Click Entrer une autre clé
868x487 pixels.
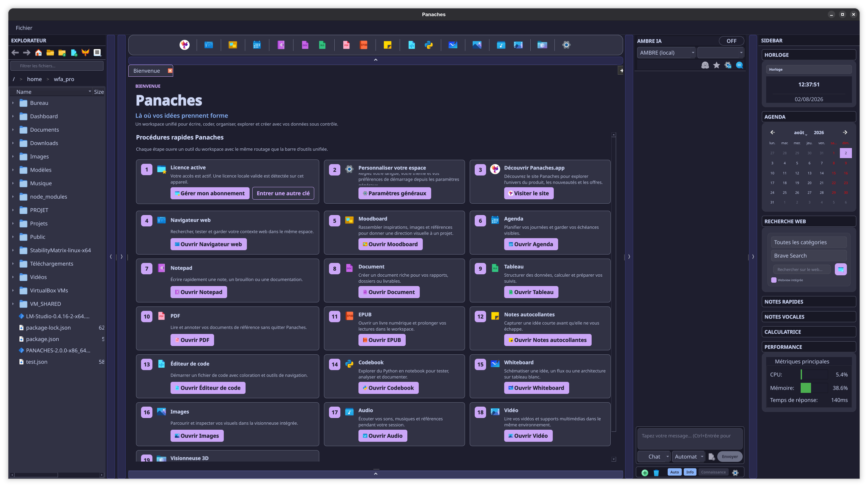click(x=283, y=193)
